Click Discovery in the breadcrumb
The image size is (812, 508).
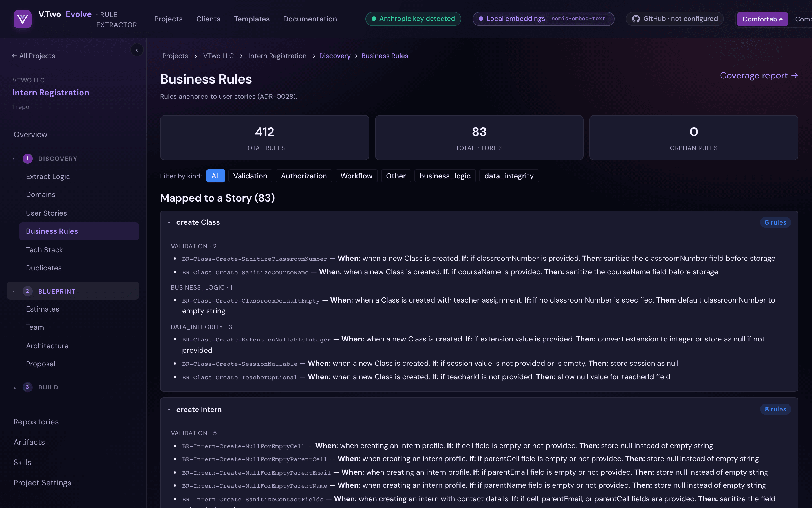point(335,56)
